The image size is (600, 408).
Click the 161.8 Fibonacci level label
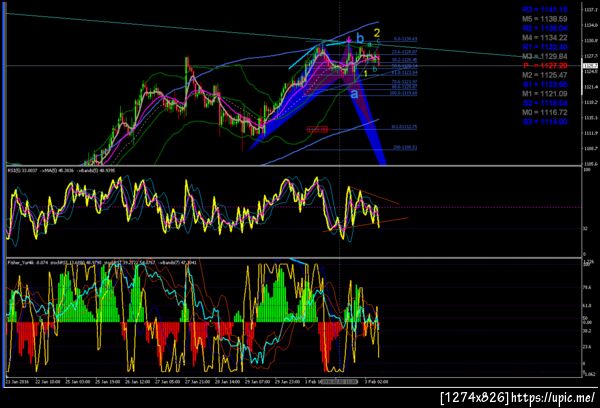coord(404,127)
